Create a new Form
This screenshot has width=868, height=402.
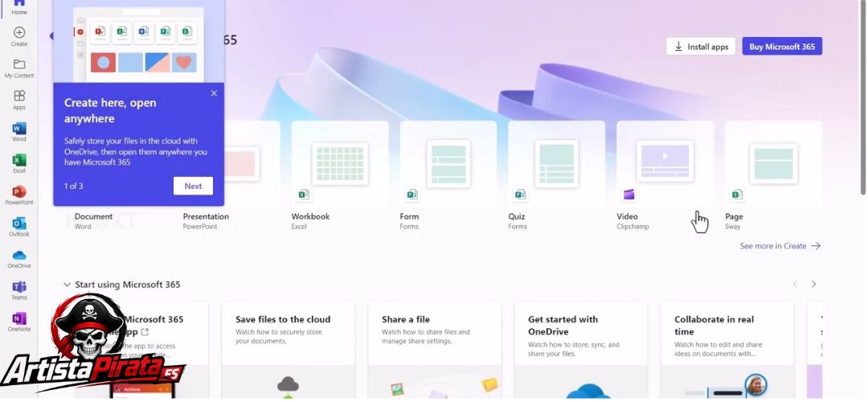click(x=448, y=175)
